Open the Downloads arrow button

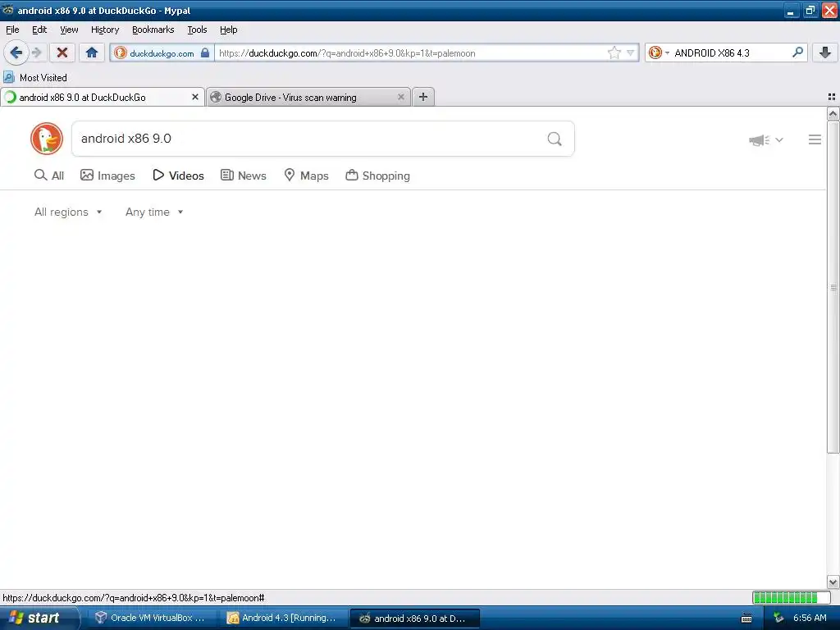pyautogui.click(x=825, y=52)
